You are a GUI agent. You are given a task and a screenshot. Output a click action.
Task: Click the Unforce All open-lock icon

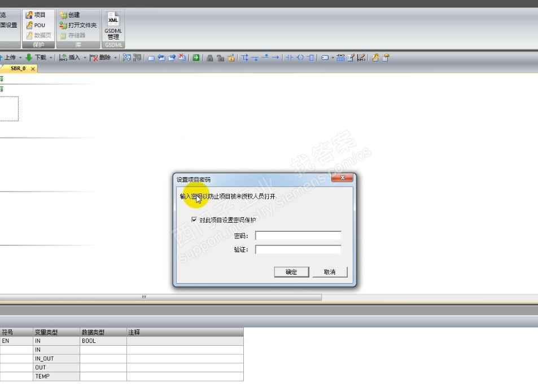(x=231, y=58)
